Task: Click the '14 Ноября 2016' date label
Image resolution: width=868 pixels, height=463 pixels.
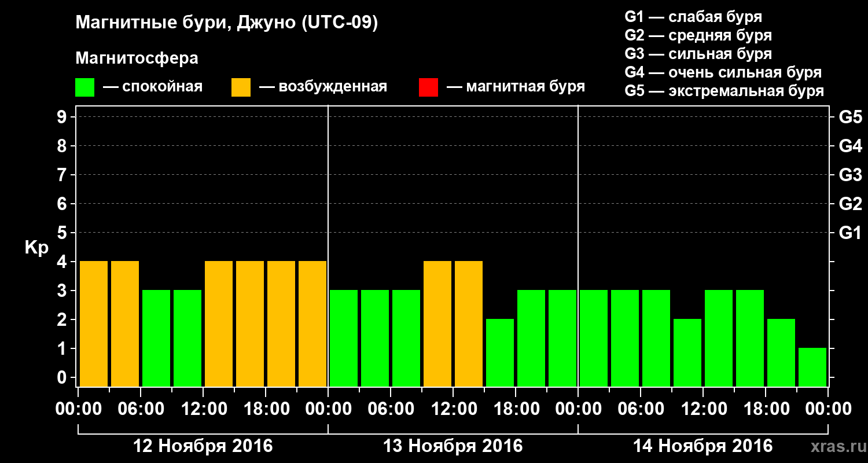Action: click(703, 446)
